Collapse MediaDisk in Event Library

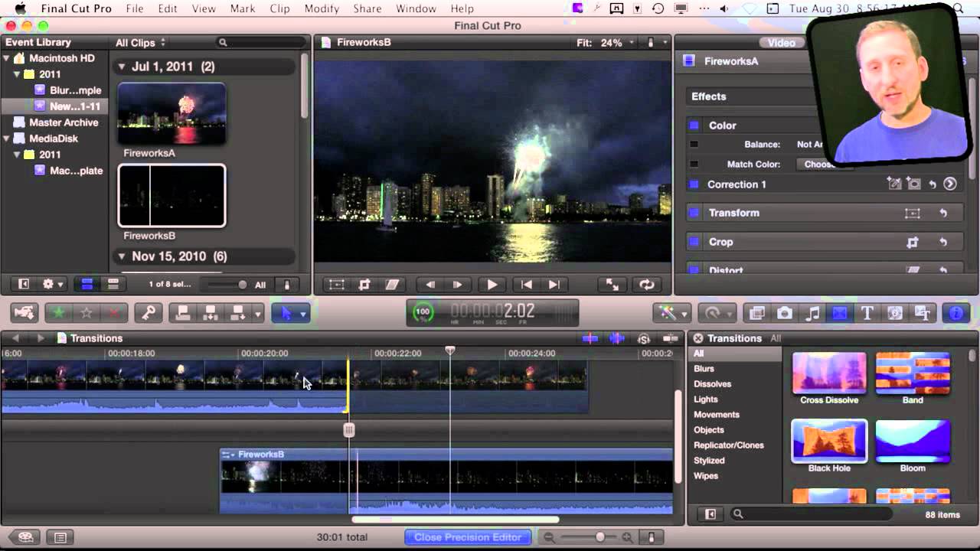(7, 139)
